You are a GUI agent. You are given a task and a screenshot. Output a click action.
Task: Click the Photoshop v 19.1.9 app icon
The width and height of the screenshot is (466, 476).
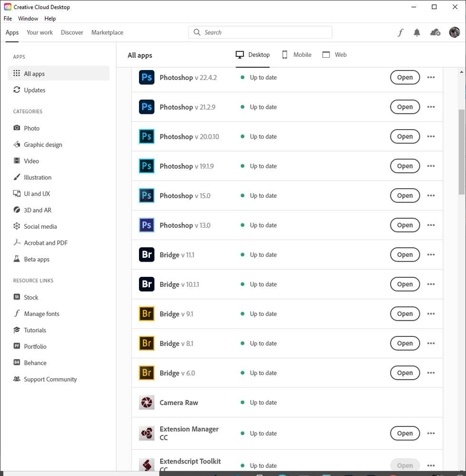147,166
